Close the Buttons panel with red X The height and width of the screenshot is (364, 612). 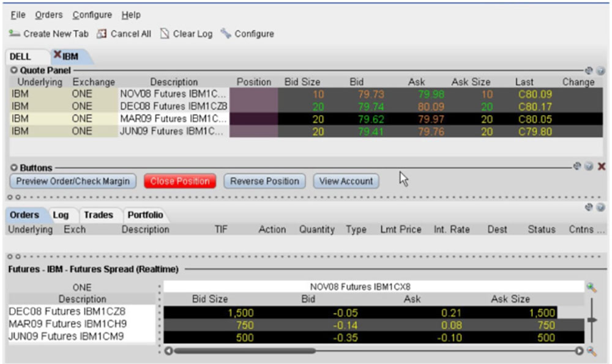tap(602, 166)
